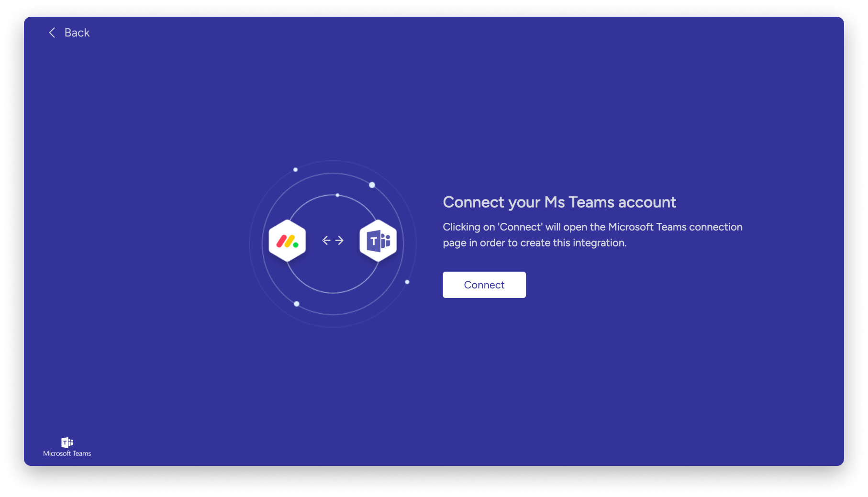Image resolution: width=868 pixels, height=497 pixels.
Task: Click the monday.com hexagon logo icon
Action: tap(287, 241)
